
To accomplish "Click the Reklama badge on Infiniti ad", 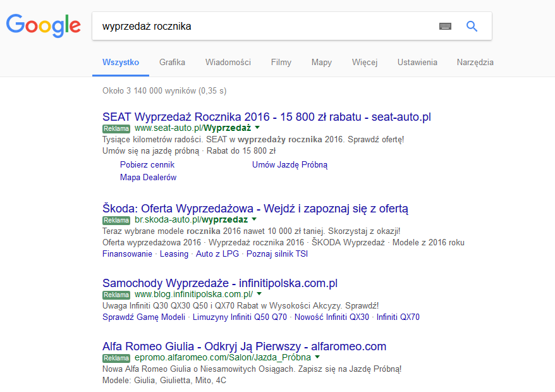I will [116, 295].
